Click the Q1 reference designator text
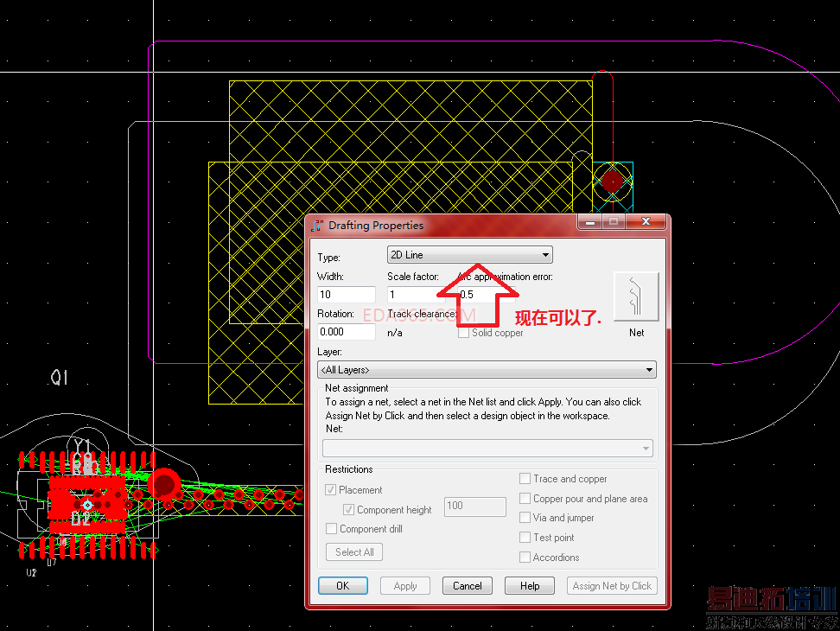Viewport: 840px width, 631px height. tap(59, 378)
